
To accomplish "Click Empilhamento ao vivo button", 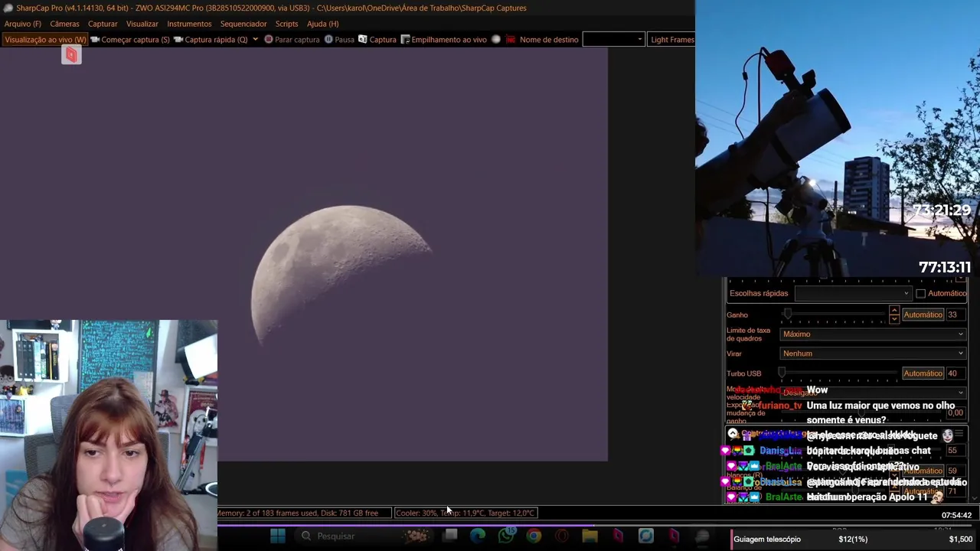I will [x=444, y=39].
